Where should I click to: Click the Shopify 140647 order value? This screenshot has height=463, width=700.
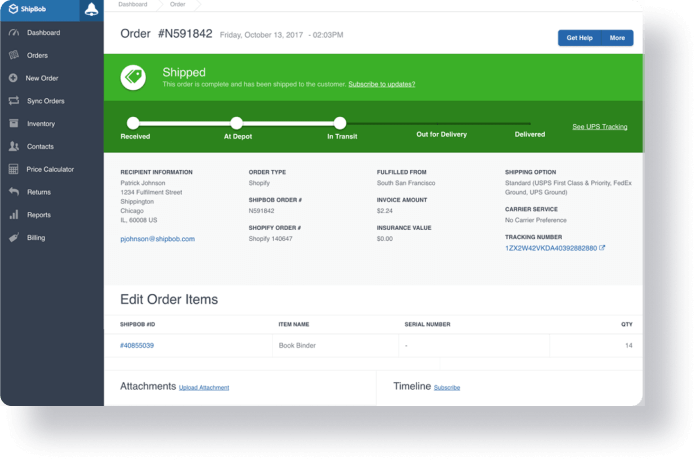tap(271, 239)
